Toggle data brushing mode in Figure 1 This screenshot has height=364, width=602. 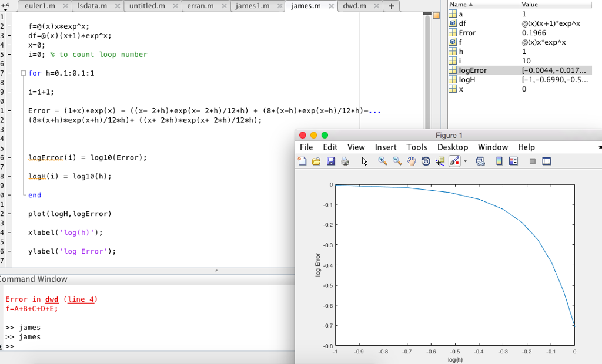click(x=454, y=161)
